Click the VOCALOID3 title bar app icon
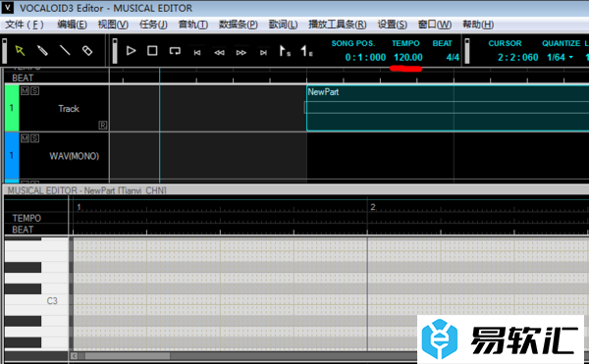The image size is (589, 364). point(8,8)
